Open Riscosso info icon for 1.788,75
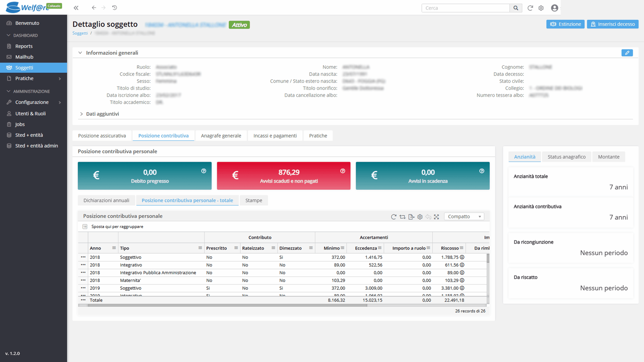 click(x=462, y=257)
